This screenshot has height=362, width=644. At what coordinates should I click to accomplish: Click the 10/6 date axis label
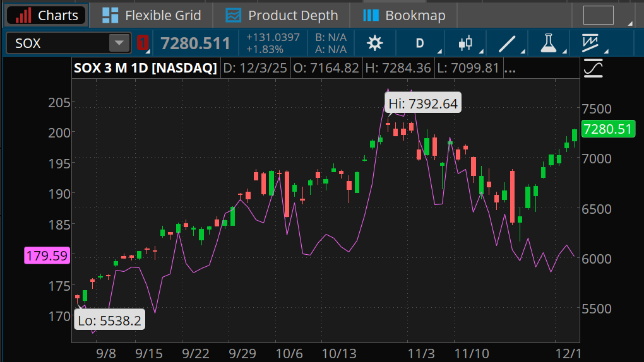289,353
